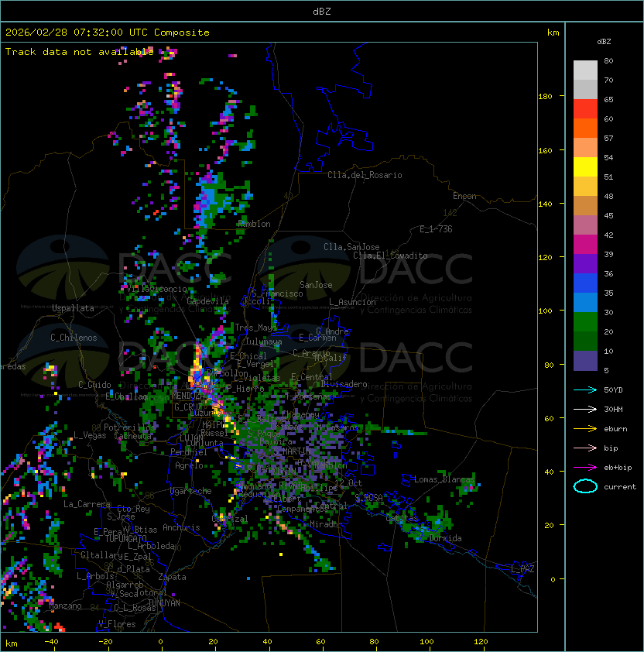Select the bright green 30 dBZ swatch
Image resolution: width=644 pixels, height=652 pixels.
[585, 322]
